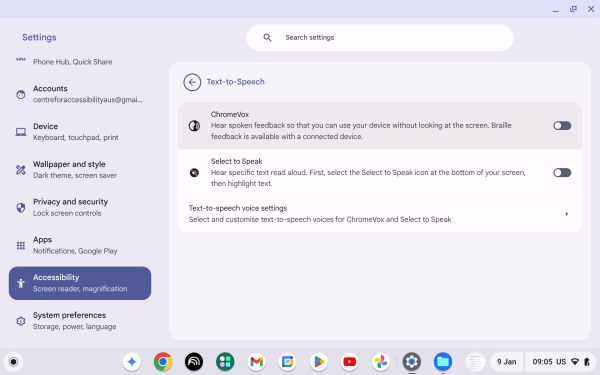Click the Device laptop icon in sidebar

tap(21, 132)
